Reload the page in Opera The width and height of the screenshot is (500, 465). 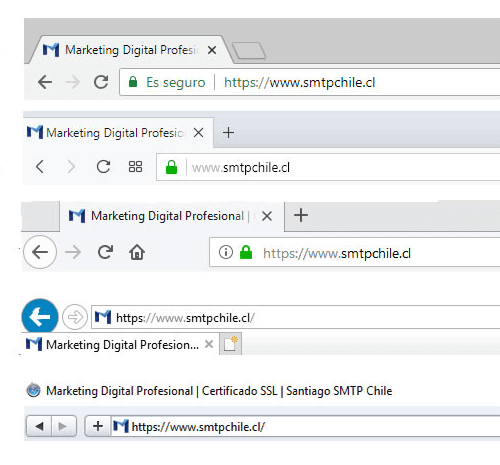click(x=103, y=166)
